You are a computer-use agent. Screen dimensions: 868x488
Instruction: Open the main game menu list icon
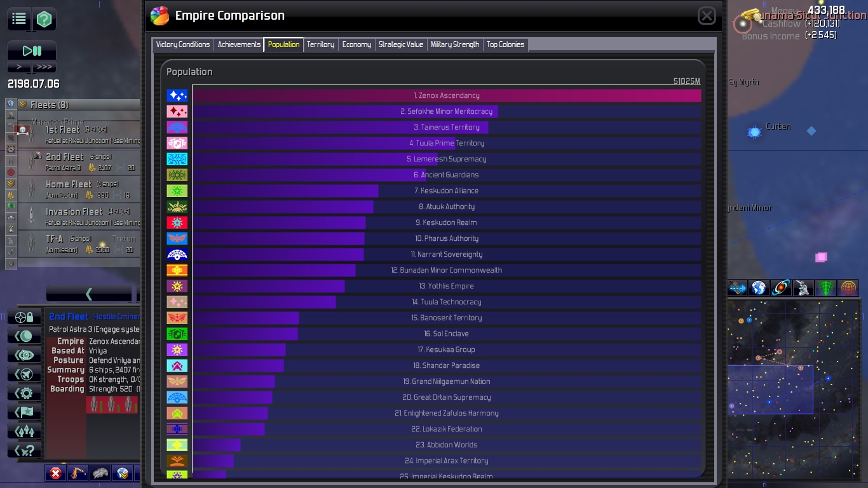[19, 19]
